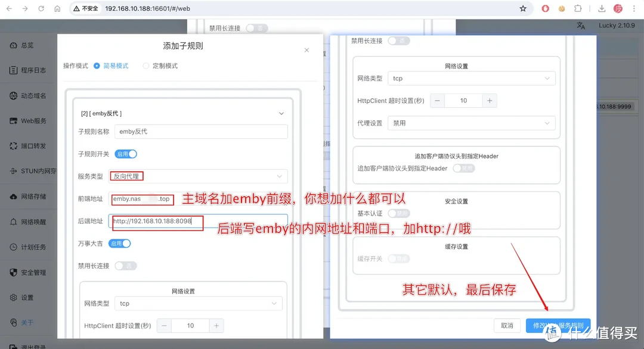The height and width of the screenshot is (349, 644).
Task: Click the right panel HttpClient timeout value
Action: click(463, 101)
